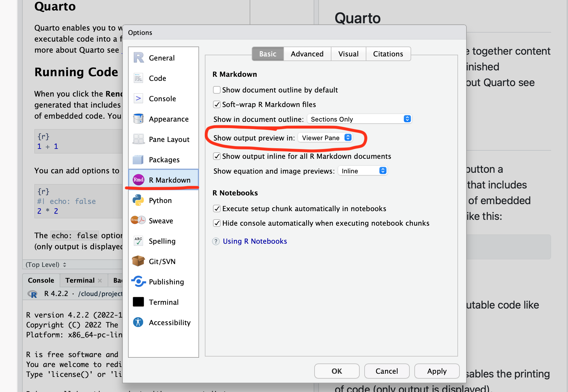
Task: Open the Using R Notebooks link
Action: 255,241
